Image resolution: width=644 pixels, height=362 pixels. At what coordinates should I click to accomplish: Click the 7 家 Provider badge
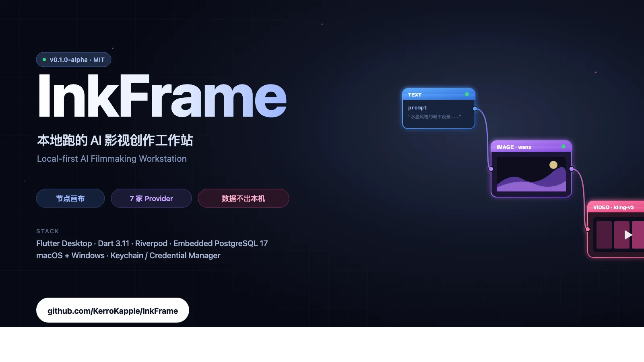151,198
